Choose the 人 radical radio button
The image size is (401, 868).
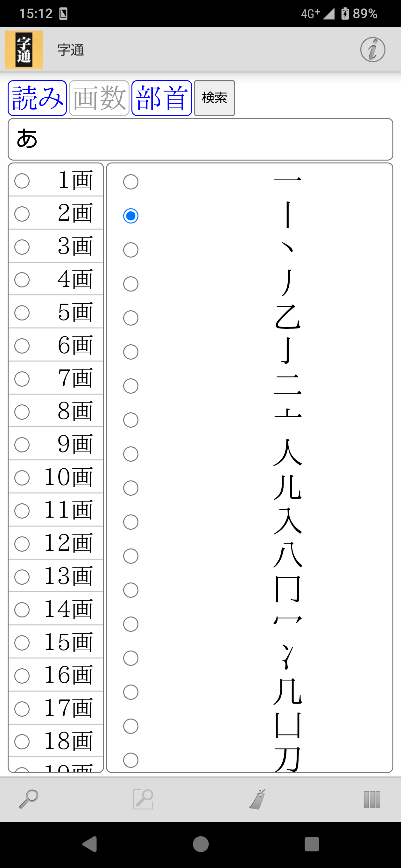click(x=131, y=454)
